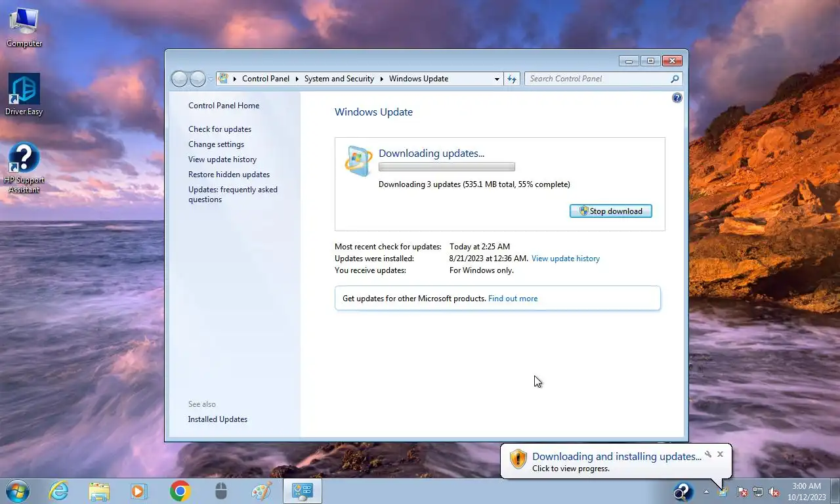Open the Action Center flag icon
The height and width of the screenshot is (504, 840).
742,492
